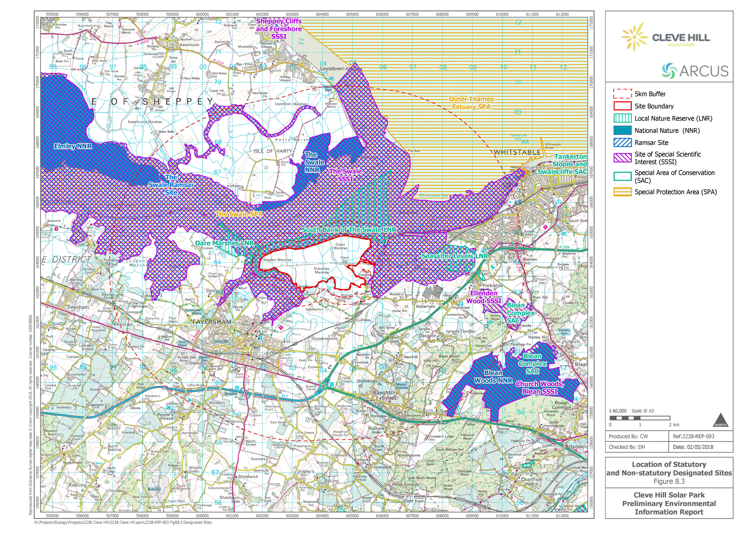The width and height of the screenshot is (756, 535).
Task: Click the Outer Thames Estuary SPA label
Action: tap(471, 103)
